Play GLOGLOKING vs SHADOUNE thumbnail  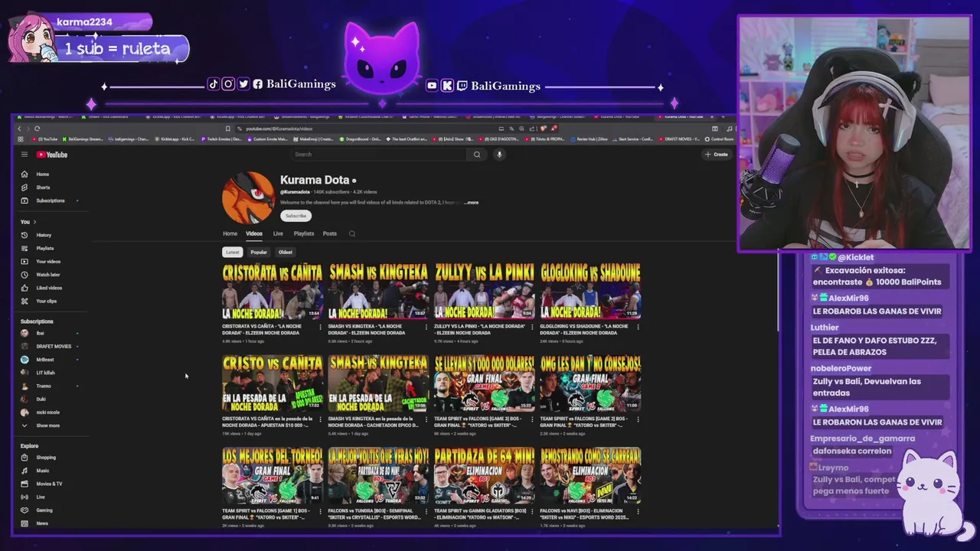(590, 292)
